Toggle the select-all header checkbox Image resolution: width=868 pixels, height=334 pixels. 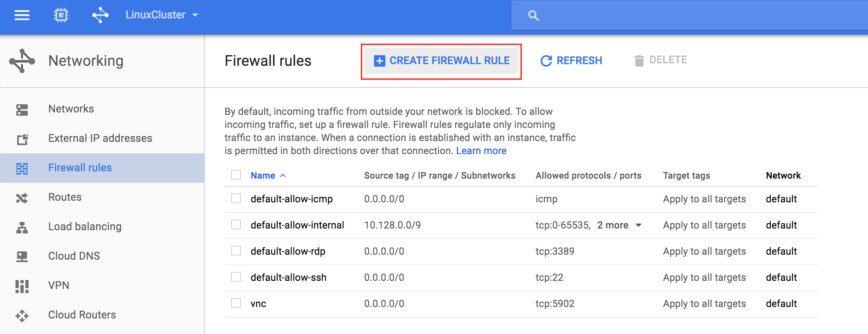pos(236,175)
